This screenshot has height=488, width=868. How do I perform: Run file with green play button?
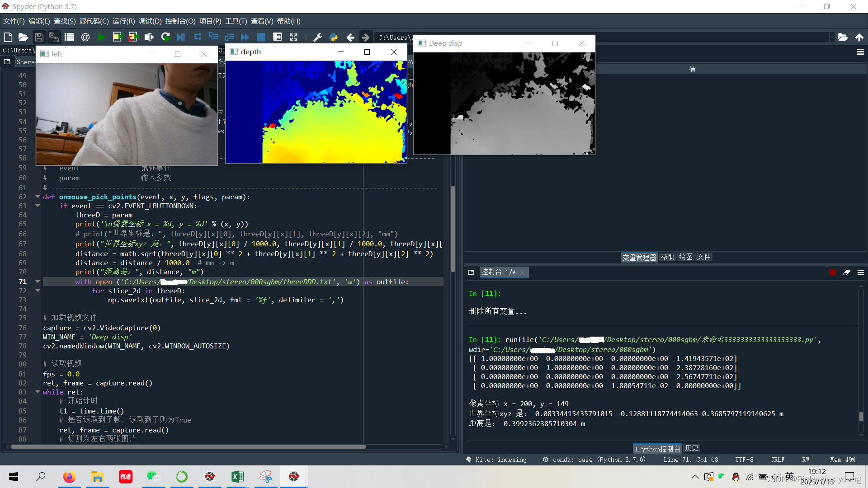[101, 38]
